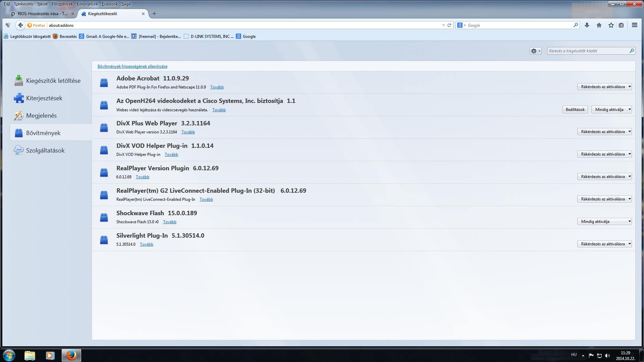644x362 pixels.
Task: Open the downloads arrow icon
Action: (587, 25)
